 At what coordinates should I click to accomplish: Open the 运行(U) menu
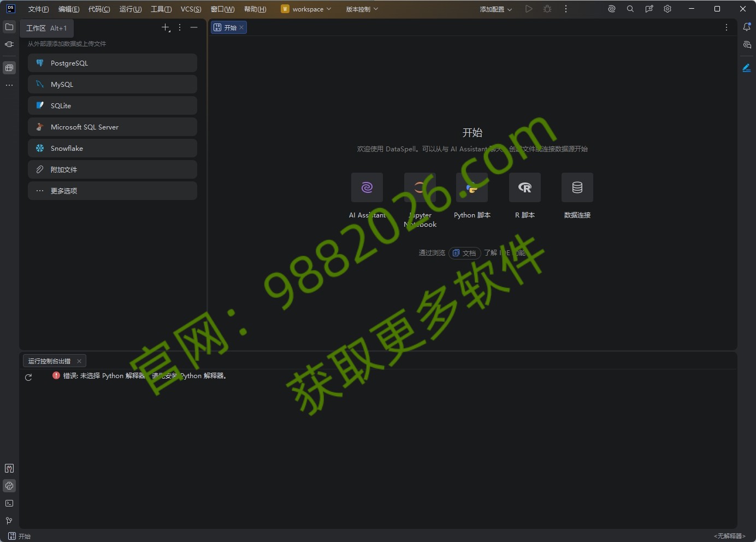tap(131, 9)
